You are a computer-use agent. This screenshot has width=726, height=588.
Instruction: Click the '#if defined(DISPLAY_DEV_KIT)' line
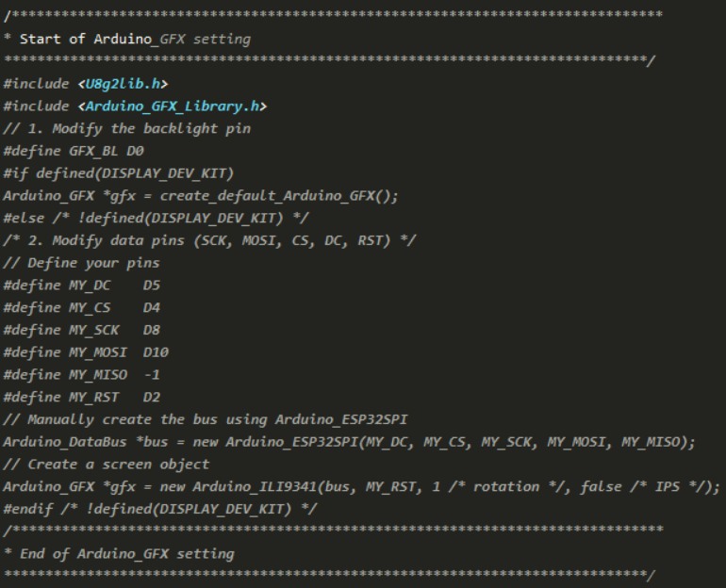point(112,173)
